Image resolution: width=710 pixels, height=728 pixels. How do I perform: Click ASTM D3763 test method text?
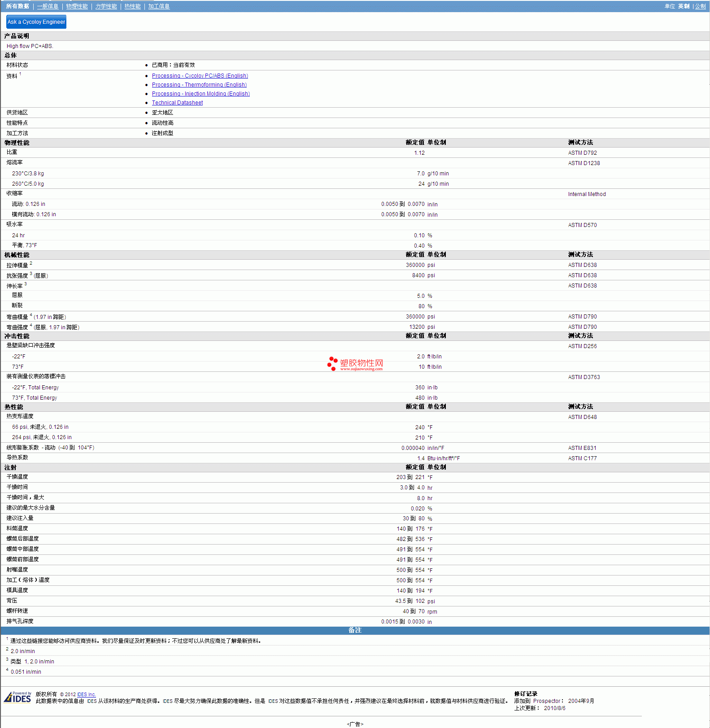(x=584, y=377)
